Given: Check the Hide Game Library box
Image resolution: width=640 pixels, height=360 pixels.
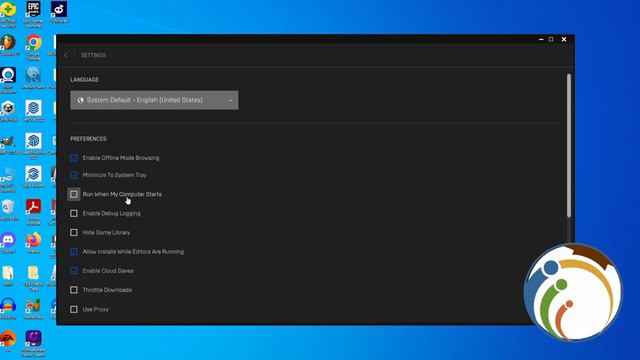Looking at the screenshot, I should click(x=74, y=232).
